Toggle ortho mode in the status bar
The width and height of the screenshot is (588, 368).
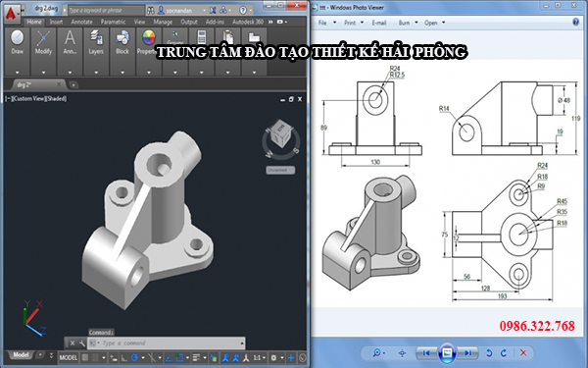124,358
